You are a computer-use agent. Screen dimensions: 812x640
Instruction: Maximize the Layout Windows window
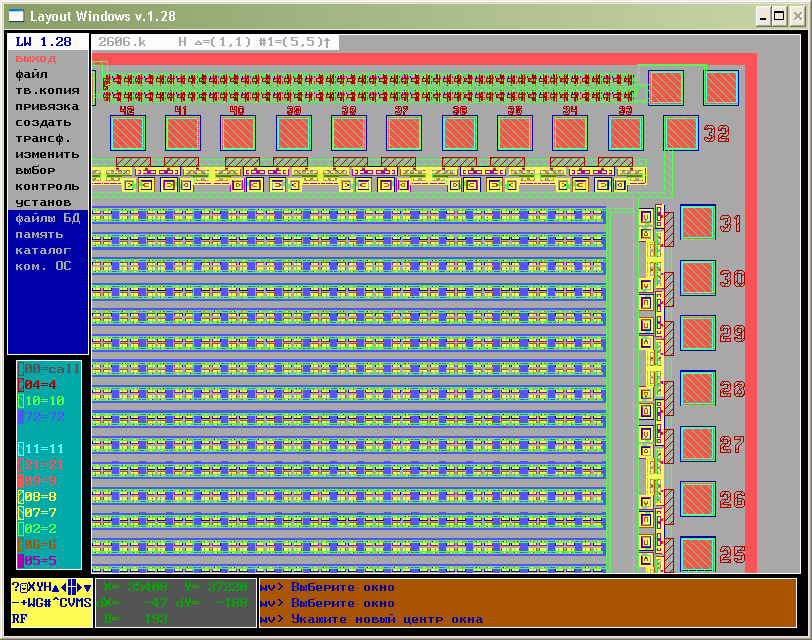click(x=779, y=17)
